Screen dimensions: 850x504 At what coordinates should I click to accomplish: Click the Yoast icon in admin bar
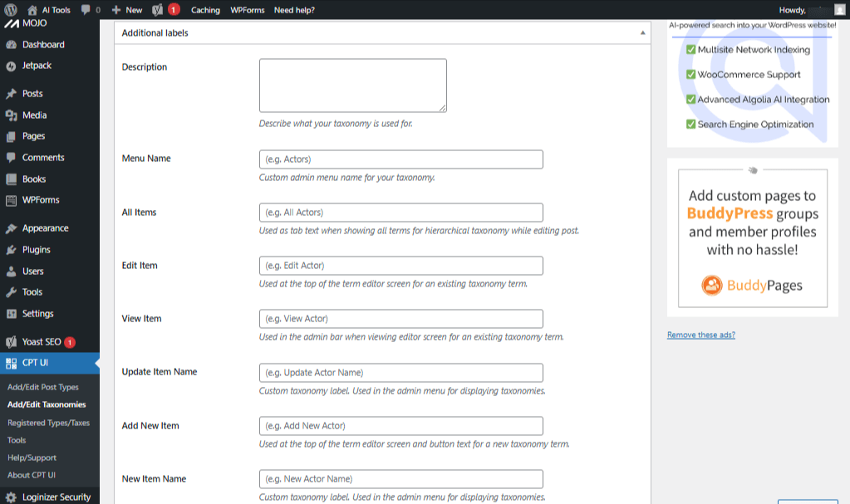[158, 10]
